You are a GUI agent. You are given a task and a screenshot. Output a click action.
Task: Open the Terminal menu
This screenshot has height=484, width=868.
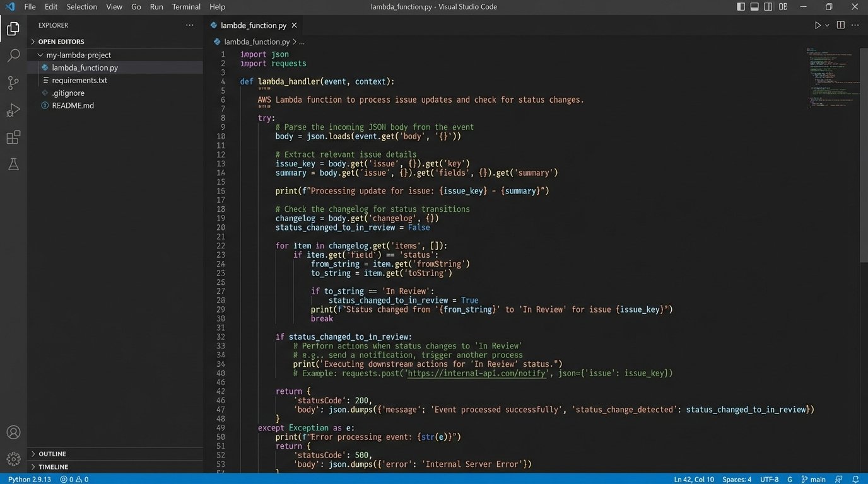coord(185,7)
